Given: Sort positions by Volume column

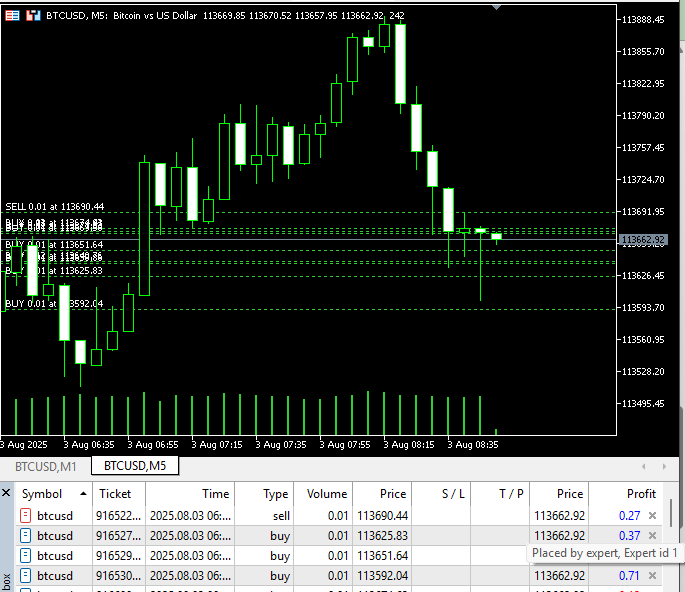Looking at the screenshot, I should [x=323, y=494].
